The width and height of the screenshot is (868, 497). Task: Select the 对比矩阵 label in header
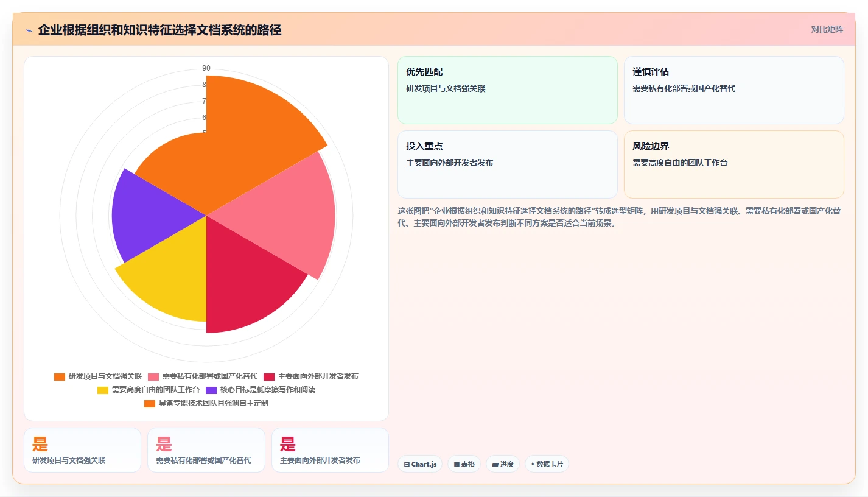click(827, 29)
